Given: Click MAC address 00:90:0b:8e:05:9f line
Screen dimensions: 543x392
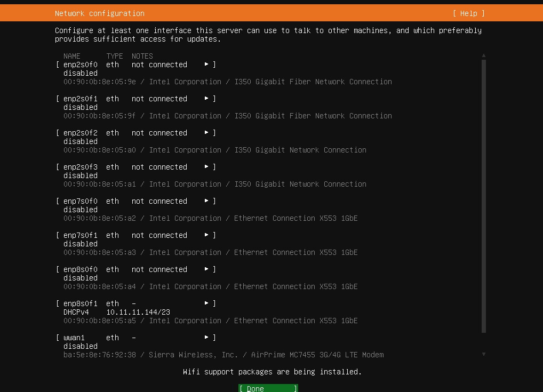Looking at the screenshot, I should click(x=228, y=116).
